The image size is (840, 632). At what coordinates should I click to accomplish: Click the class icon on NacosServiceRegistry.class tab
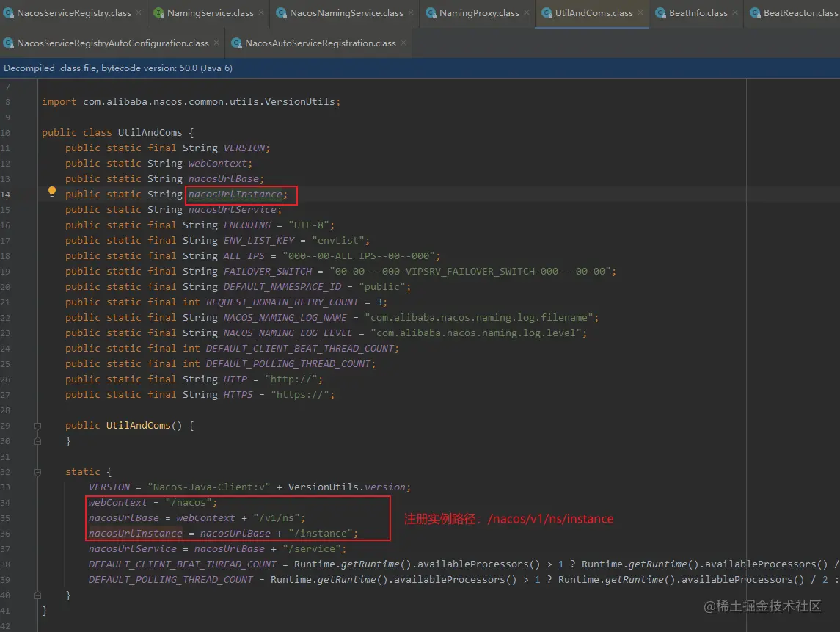tap(9, 13)
